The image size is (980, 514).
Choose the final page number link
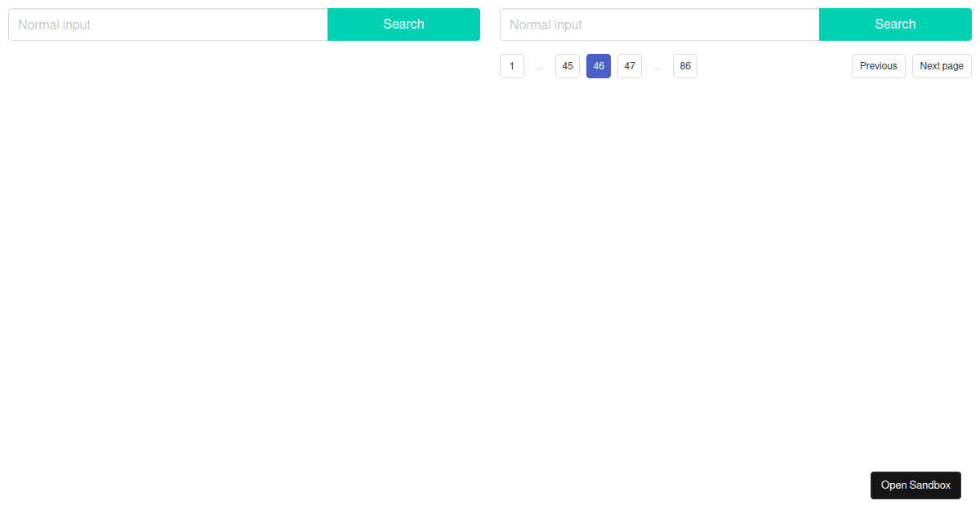tap(685, 66)
